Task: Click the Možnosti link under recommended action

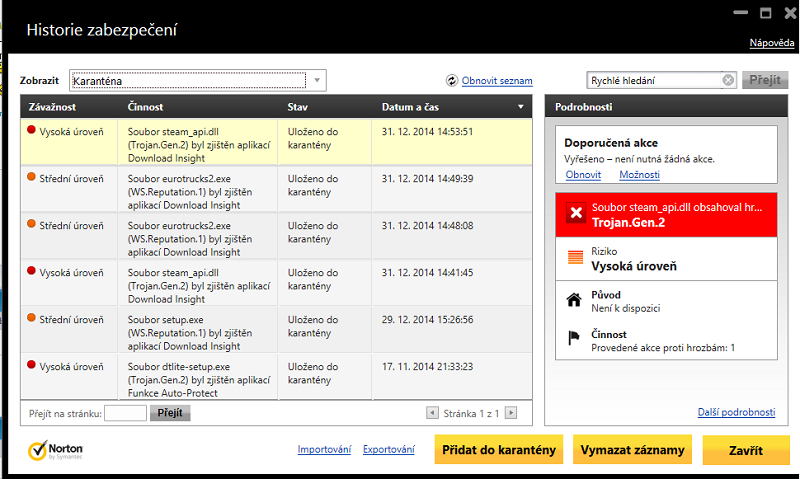Action: [x=639, y=174]
